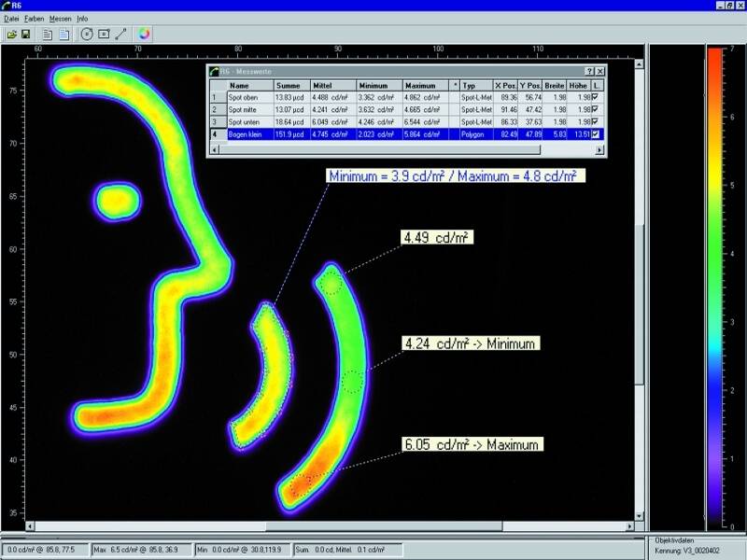This screenshot has width=747, height=560.
Task: Open the Messen menu
Action: (60, 19)
